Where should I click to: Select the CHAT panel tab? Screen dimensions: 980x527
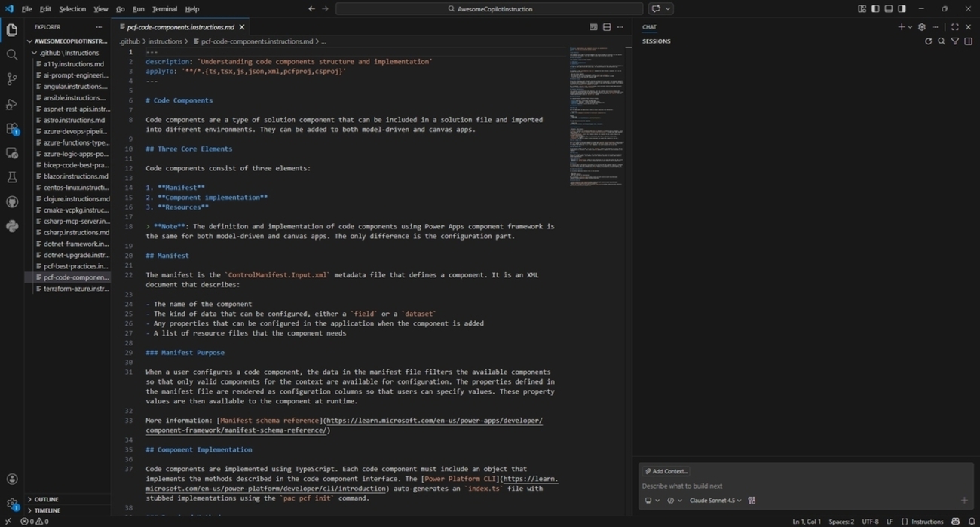pyautogui.click(x=649, y=27)
